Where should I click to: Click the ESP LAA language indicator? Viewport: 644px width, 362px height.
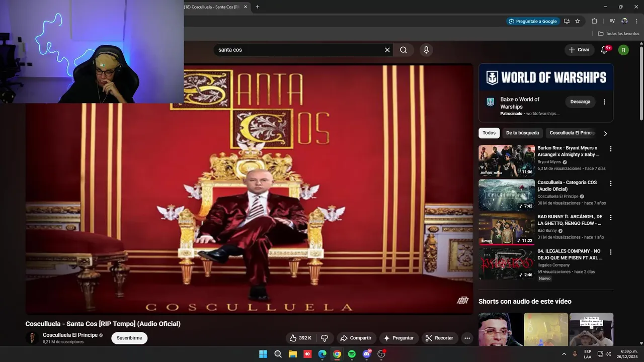click(x=588, y=354)
